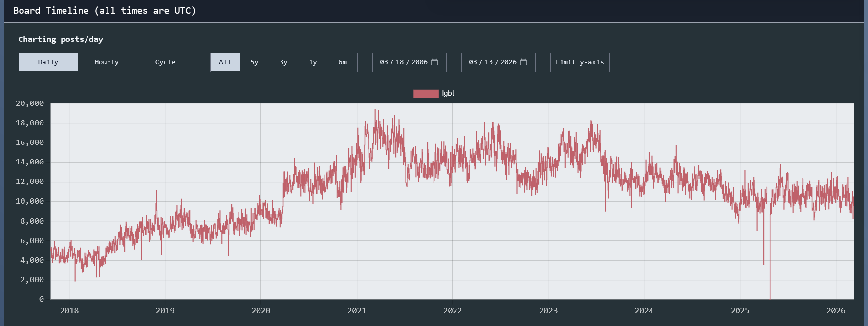The image size is (868, 326).
Task: Click the 12,000 y-axis label
Action: pyautogui.click(x=30, y=182)
